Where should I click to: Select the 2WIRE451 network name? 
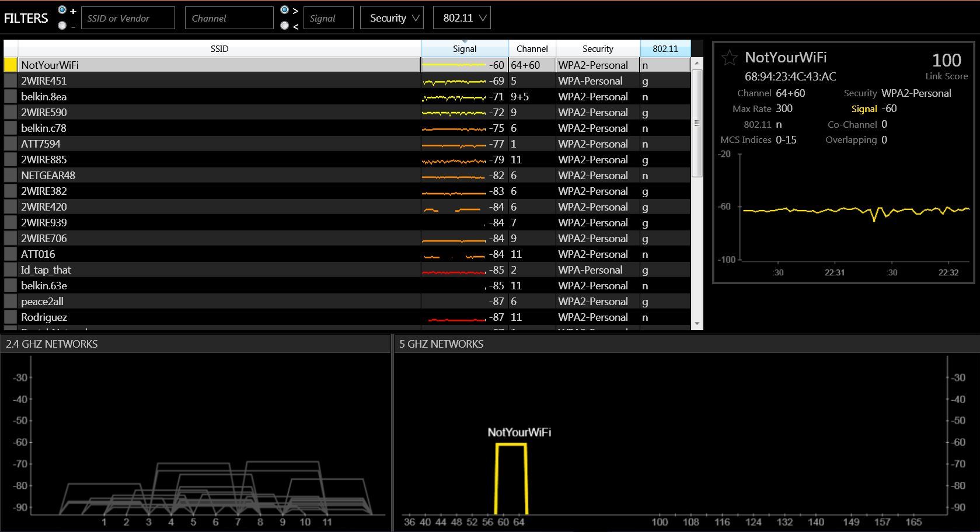tap(44, 80)
